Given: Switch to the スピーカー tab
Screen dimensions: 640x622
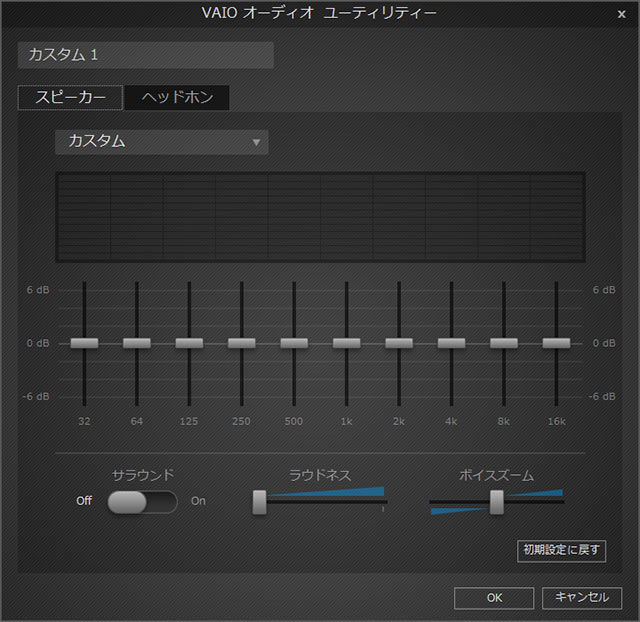Looking at the screenshot, I should click(70, 98).
